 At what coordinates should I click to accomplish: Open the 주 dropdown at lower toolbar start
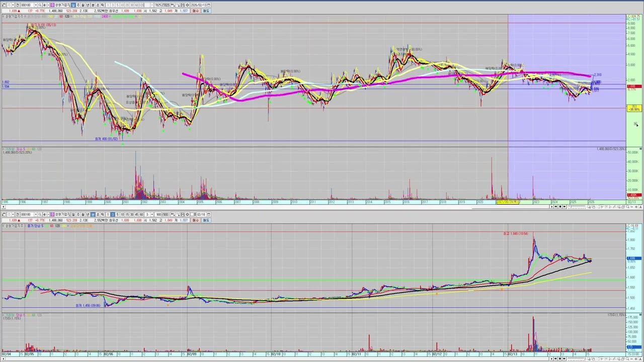point(13,215)
